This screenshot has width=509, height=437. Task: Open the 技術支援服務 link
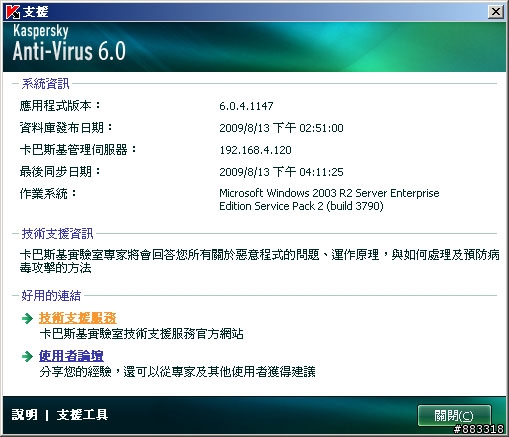77,318
